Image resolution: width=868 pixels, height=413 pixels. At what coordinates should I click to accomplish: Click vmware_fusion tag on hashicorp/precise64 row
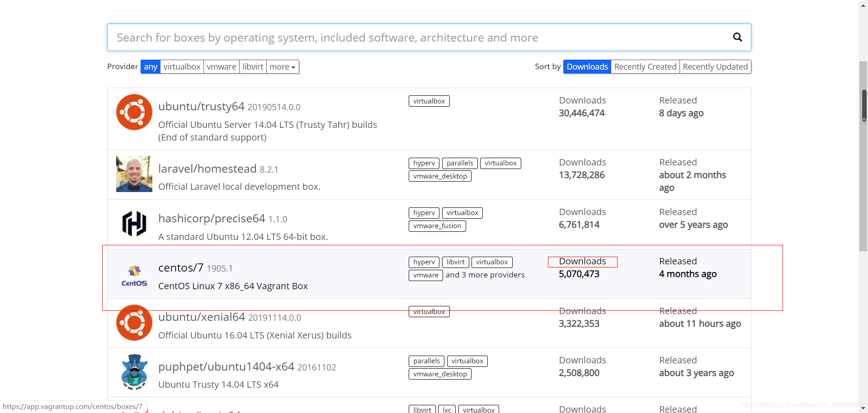437,226
